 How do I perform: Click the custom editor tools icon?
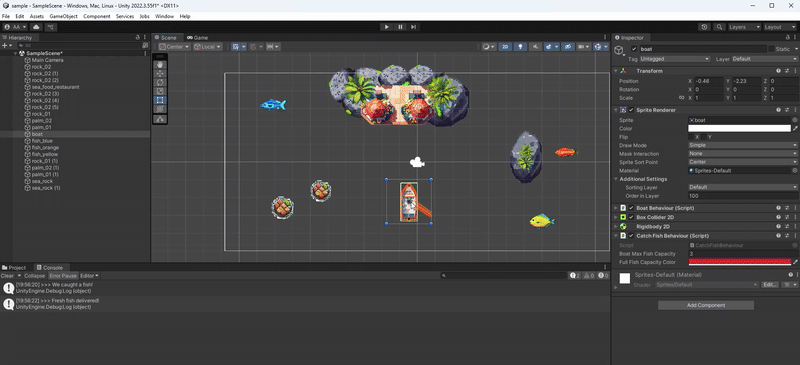tap(160, 119)
